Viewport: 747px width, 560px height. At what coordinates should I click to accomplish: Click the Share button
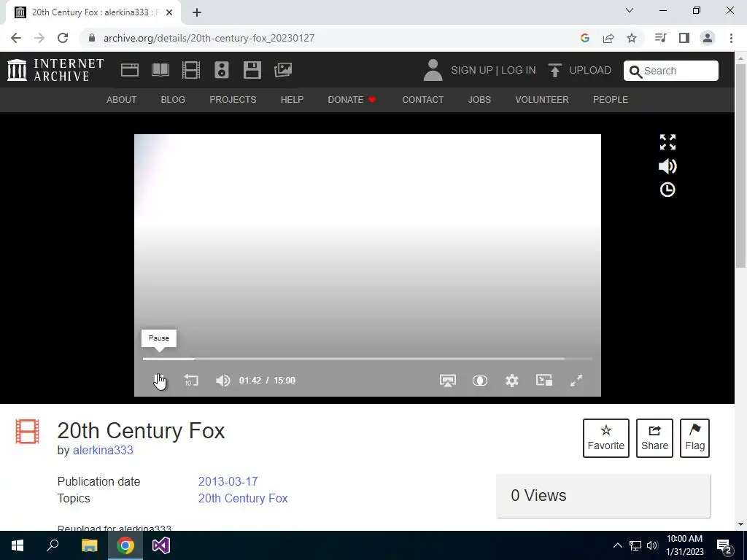pos(654,438)
